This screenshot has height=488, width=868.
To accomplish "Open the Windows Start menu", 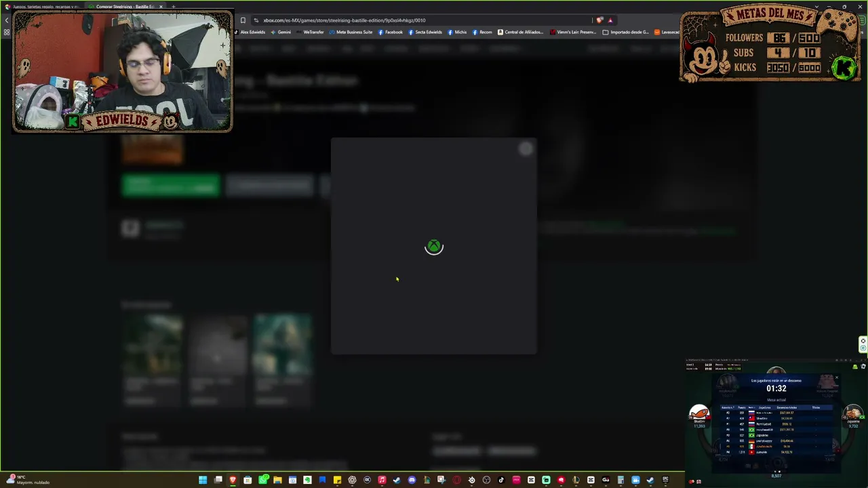I will tap(203, 481).
